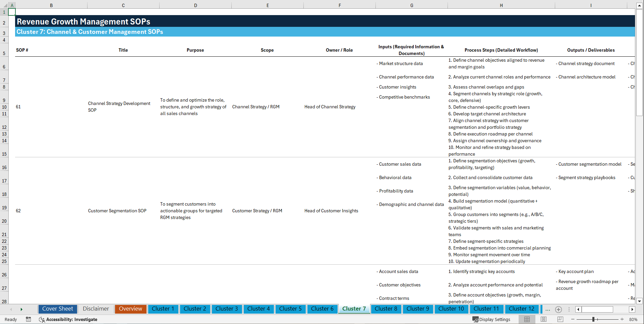Zoom in using the plus icon
Viewport: 644px width, 324px height.
622,319
